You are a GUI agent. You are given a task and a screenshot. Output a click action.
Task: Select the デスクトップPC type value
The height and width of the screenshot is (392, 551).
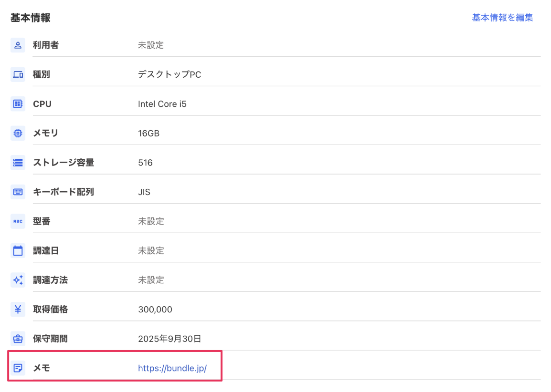pos(169,74)
